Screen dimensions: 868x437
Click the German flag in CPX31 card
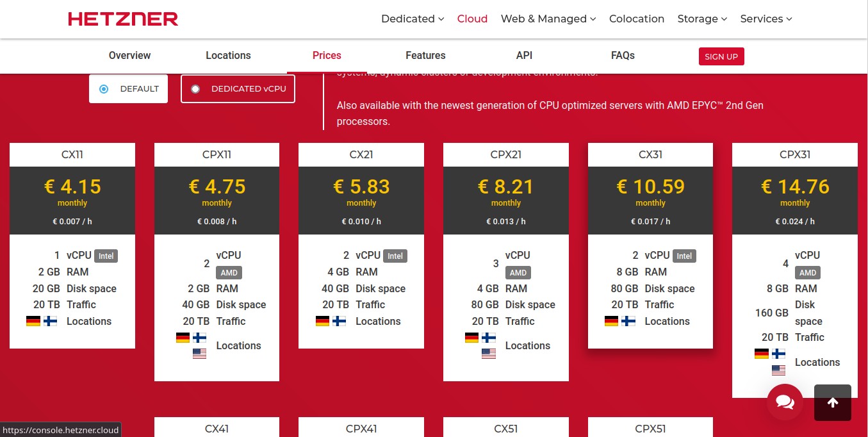[762, 354]
